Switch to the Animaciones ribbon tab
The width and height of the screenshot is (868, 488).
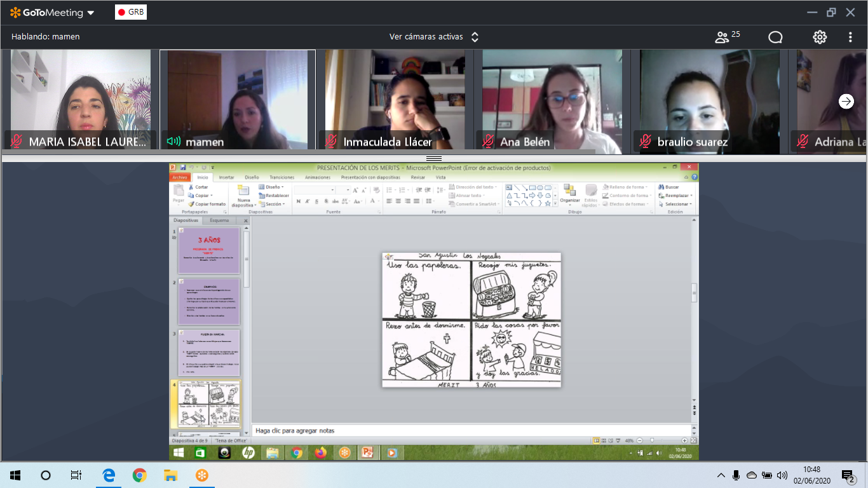tap(318, 177)
